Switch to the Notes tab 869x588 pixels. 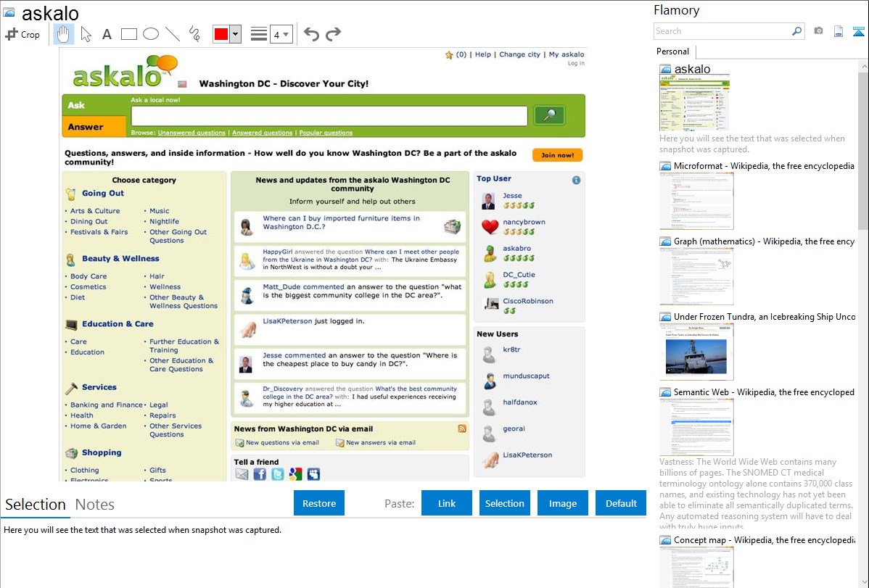tap(95, 505)
